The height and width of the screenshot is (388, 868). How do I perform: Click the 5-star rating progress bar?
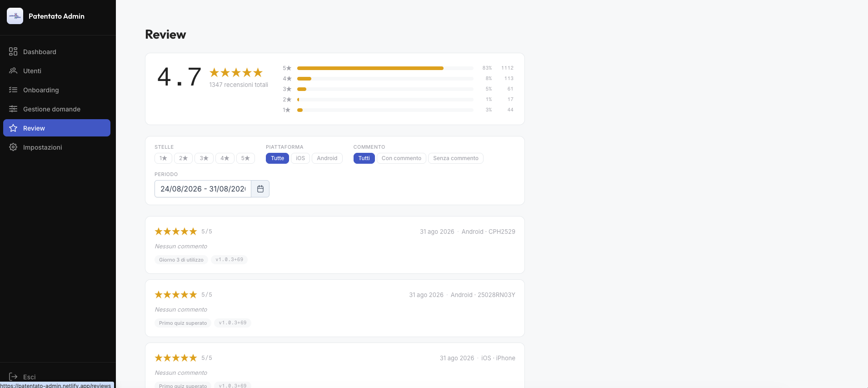[x=385, y=68]
